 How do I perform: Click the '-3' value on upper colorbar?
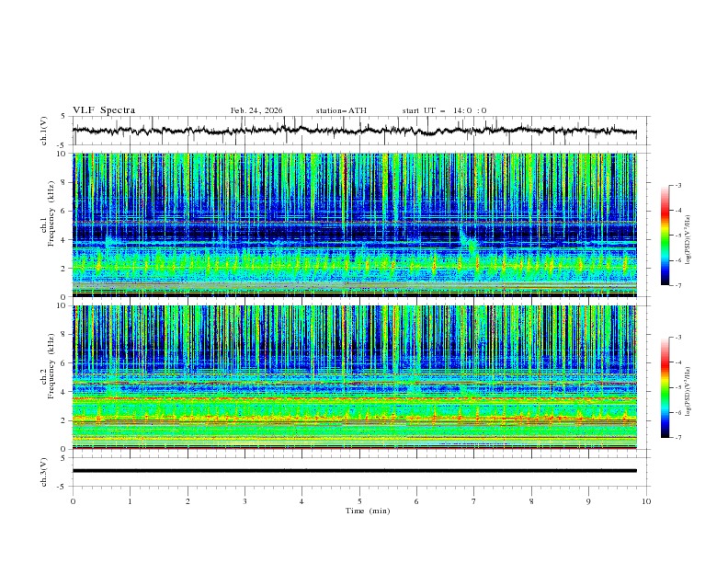click(678, 185)
